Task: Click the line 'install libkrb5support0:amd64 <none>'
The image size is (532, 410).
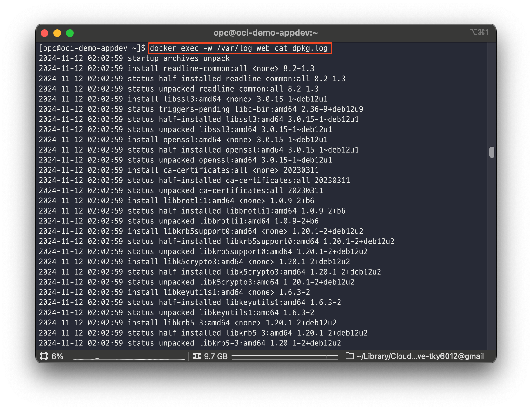Action: tap(201, 231)
